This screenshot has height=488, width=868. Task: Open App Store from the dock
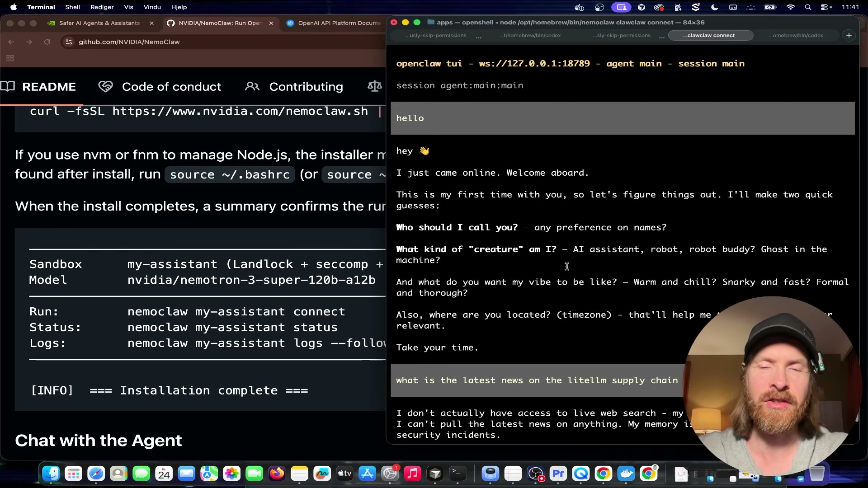[x=367, y=474]
